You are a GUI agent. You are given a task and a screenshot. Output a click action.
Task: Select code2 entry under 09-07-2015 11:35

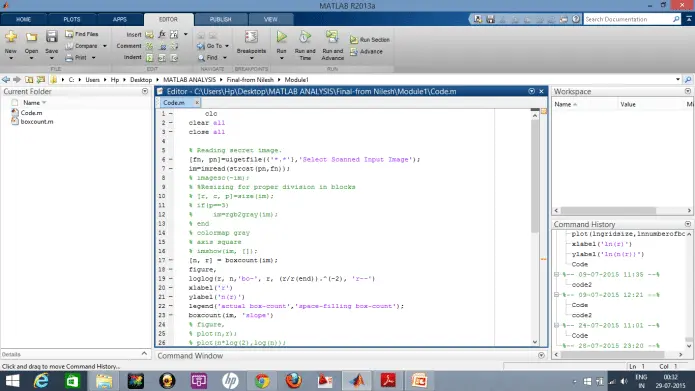tap(582, 285)
